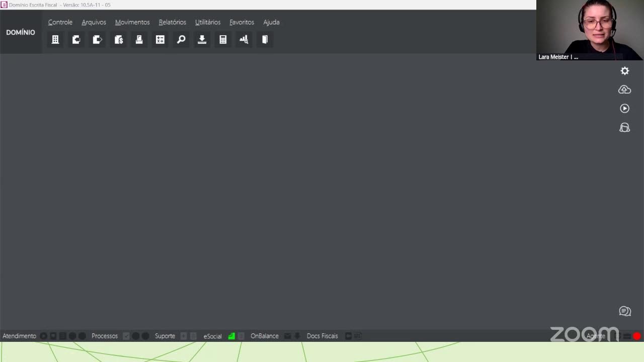The image size is (644, 362).
Task: Click the Suporte status bar label
Action: [x=165, y=336]
